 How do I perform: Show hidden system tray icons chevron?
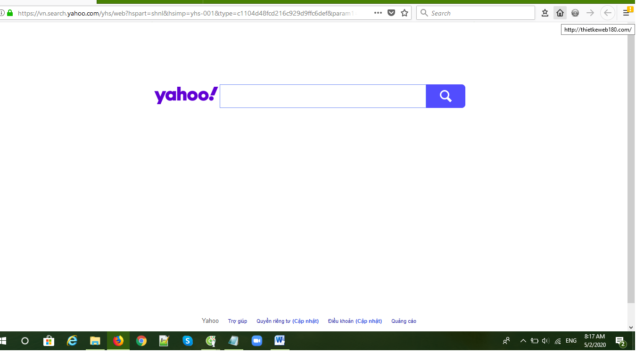523,341
